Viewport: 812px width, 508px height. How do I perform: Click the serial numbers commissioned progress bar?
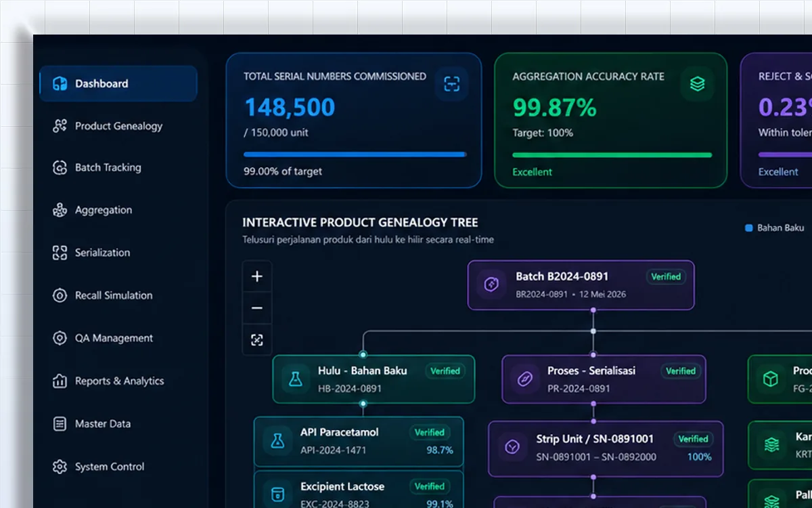point(355,154)
